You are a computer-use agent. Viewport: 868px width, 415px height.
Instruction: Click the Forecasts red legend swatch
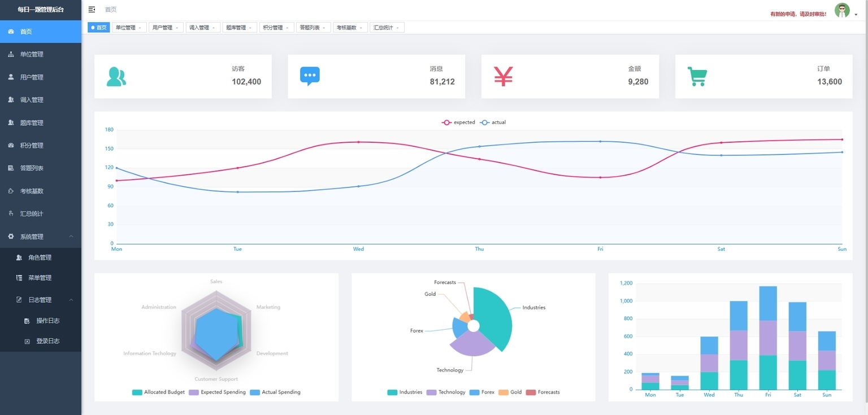click(531, 392)
